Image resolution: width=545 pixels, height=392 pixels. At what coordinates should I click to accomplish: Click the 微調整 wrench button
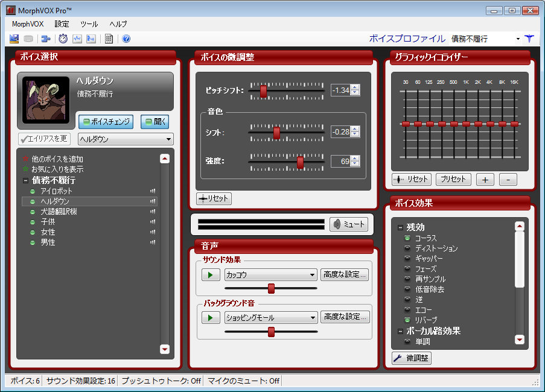point(412,358)
